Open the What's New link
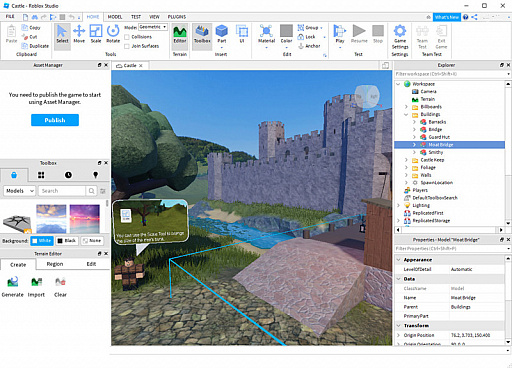The image size is (512, 368). point(447,17)
